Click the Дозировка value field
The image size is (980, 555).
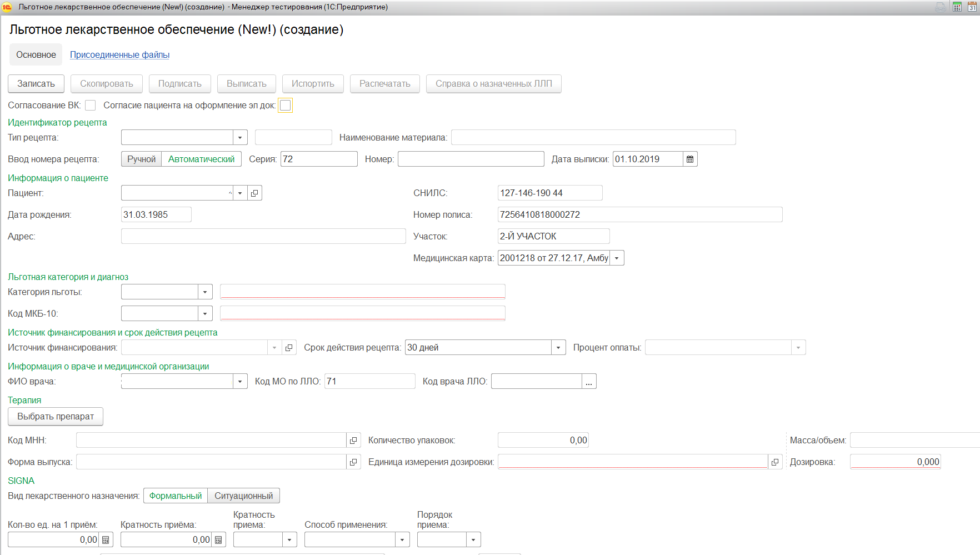[896, 462]
